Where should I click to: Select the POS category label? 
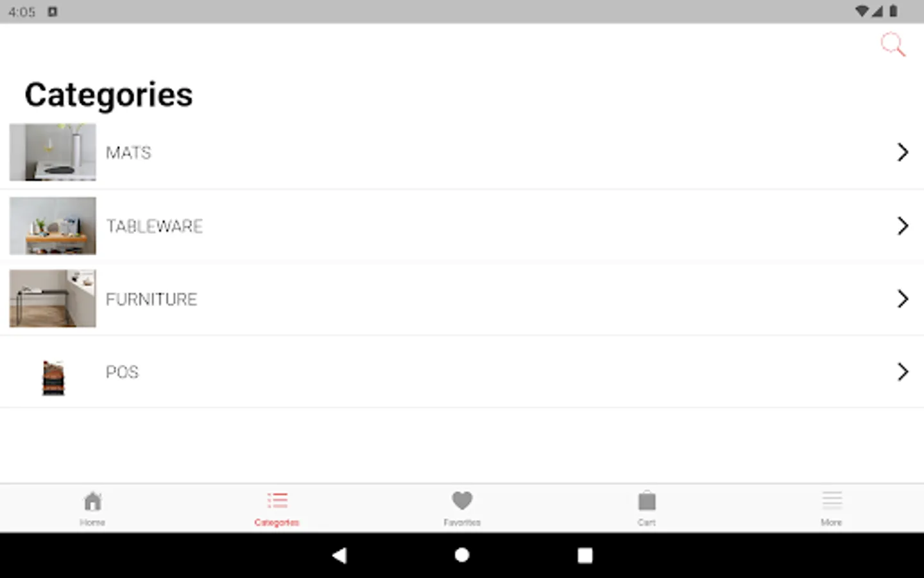click(122, 372)
